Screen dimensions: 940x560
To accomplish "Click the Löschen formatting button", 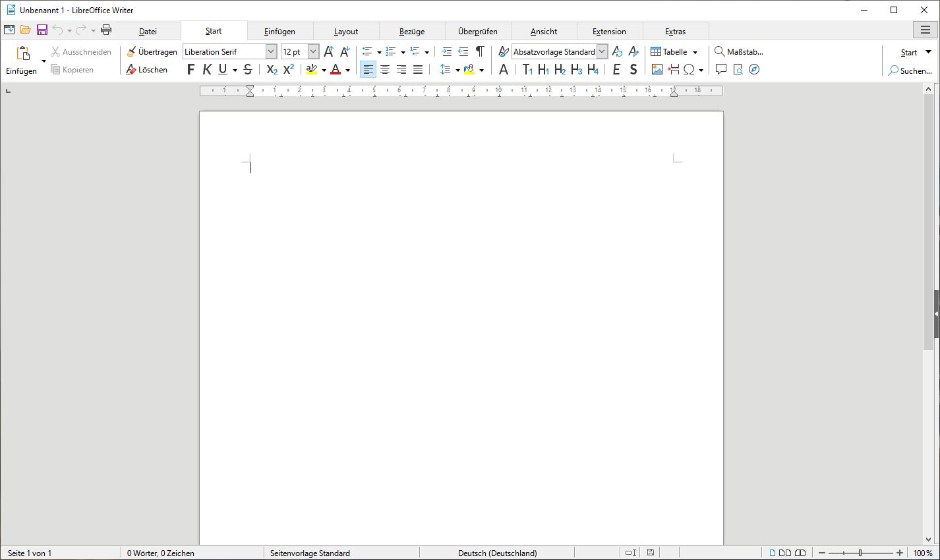I will (x=146, y=69).
